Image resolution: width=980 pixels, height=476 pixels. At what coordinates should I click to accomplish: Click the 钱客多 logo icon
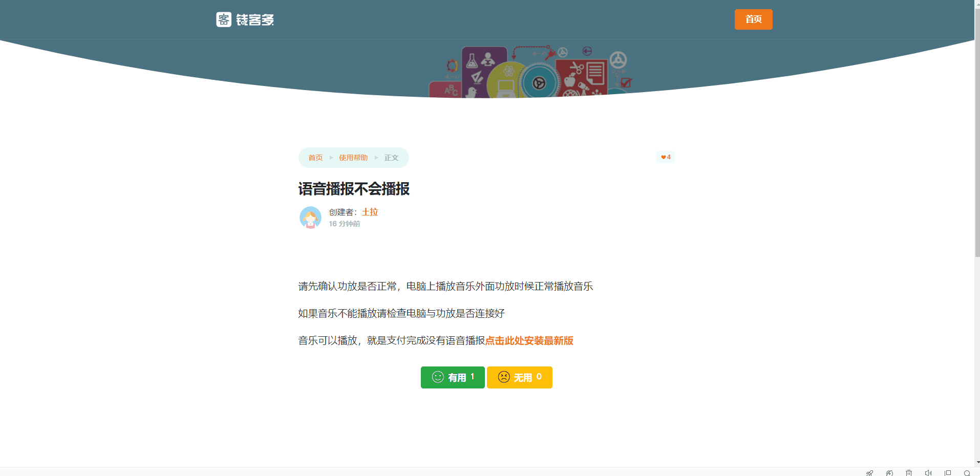[x=224, y=19]
